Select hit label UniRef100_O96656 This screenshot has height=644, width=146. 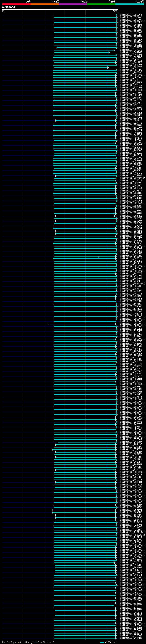coord(131,342)
